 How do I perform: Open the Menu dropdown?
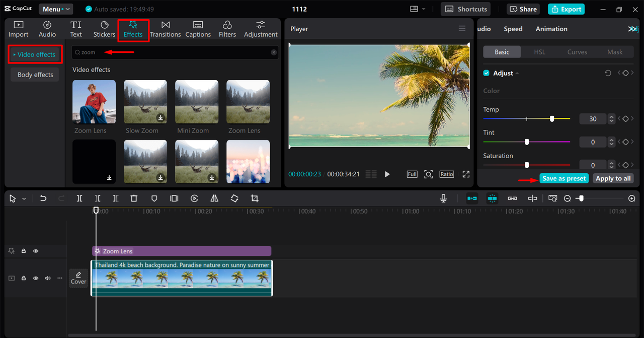[x=56, y=9]
